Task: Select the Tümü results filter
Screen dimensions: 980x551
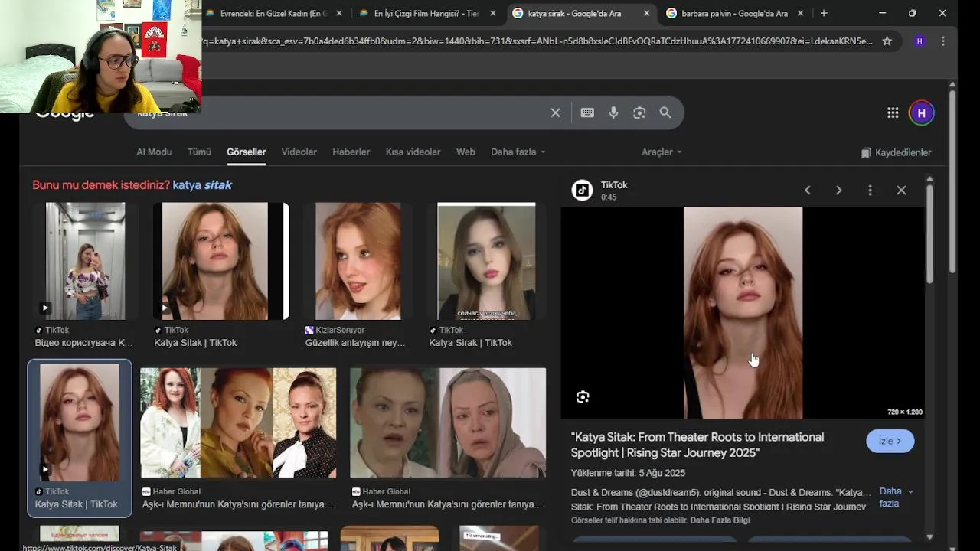Action: coord(199,152)
